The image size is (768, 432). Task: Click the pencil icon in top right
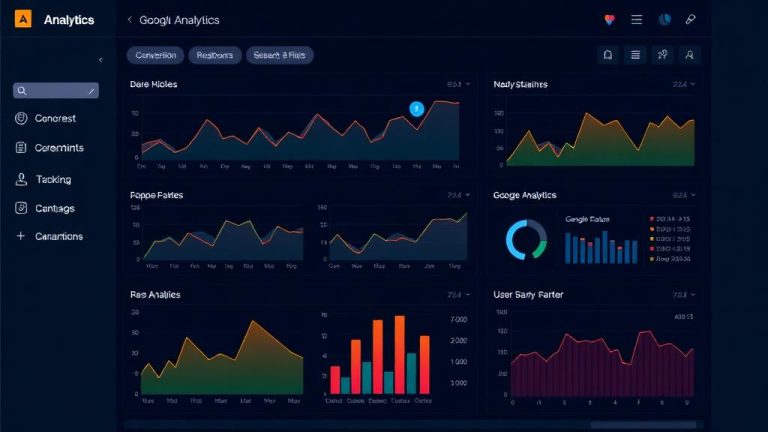(x=690, y=20)
